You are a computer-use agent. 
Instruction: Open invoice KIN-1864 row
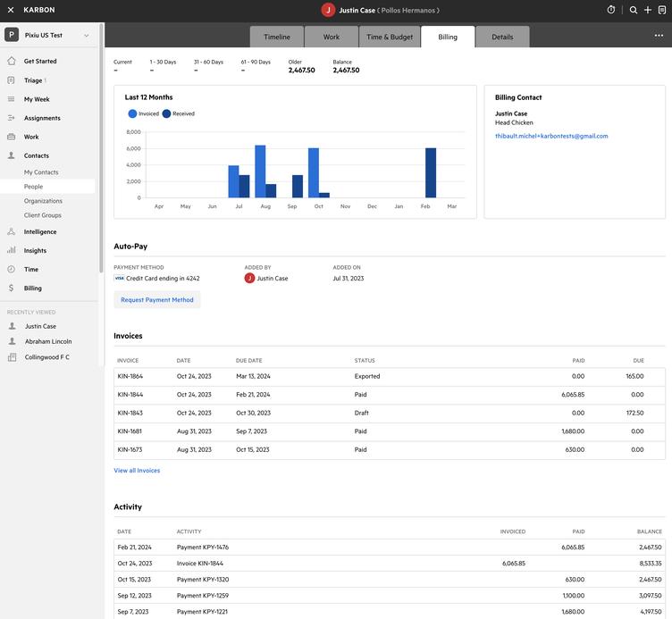pos(389,376)
